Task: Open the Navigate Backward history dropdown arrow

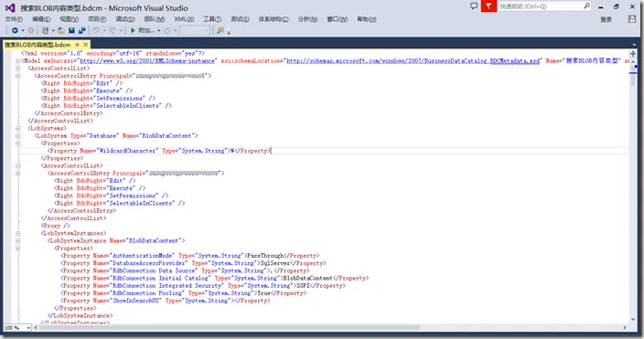Action: tap(23, 30)
